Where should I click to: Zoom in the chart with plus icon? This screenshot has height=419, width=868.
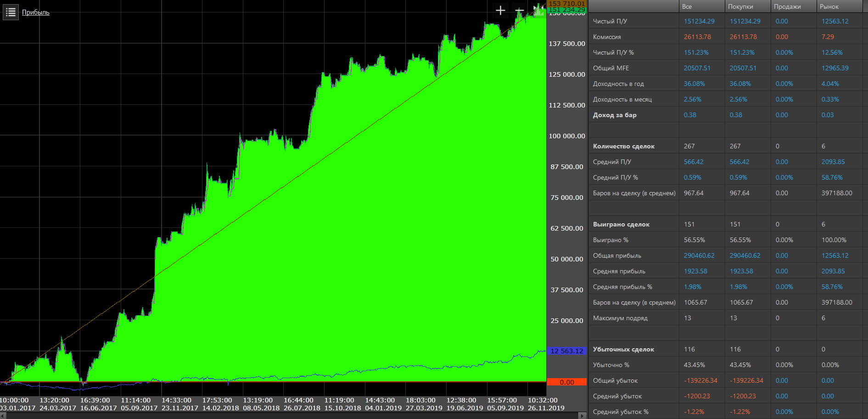500,11
